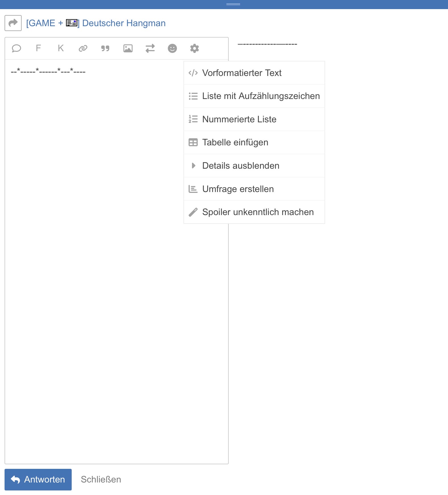Select Spoiler unkenntlich machen option
This screenshot has height=495, width=448.
[x=258, y=212]
